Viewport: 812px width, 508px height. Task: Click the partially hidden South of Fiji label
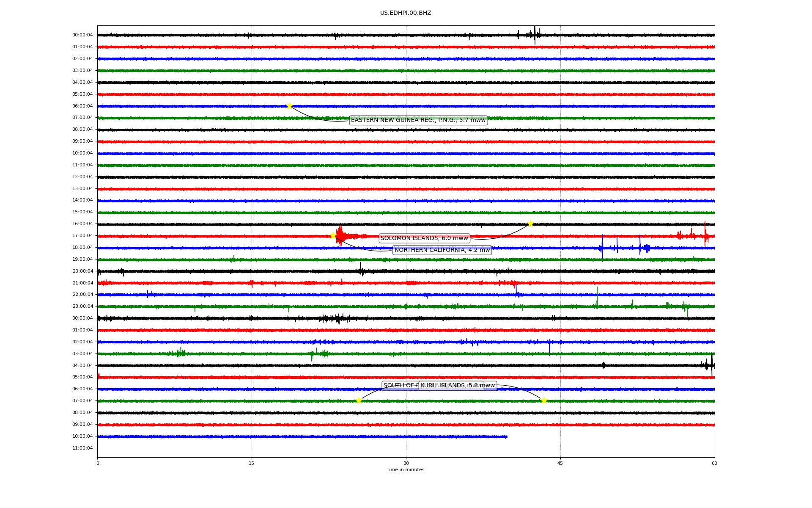point(400,386)
